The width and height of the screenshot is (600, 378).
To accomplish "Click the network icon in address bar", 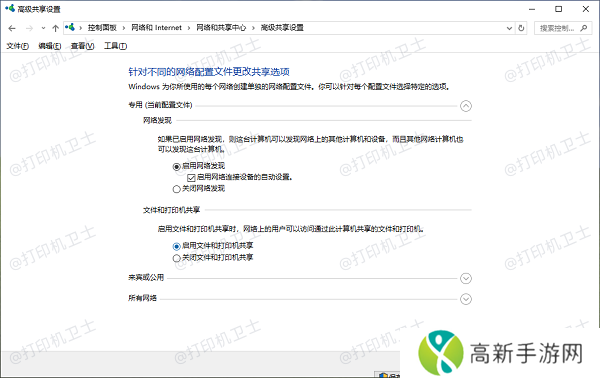I will tap(70, 28).
